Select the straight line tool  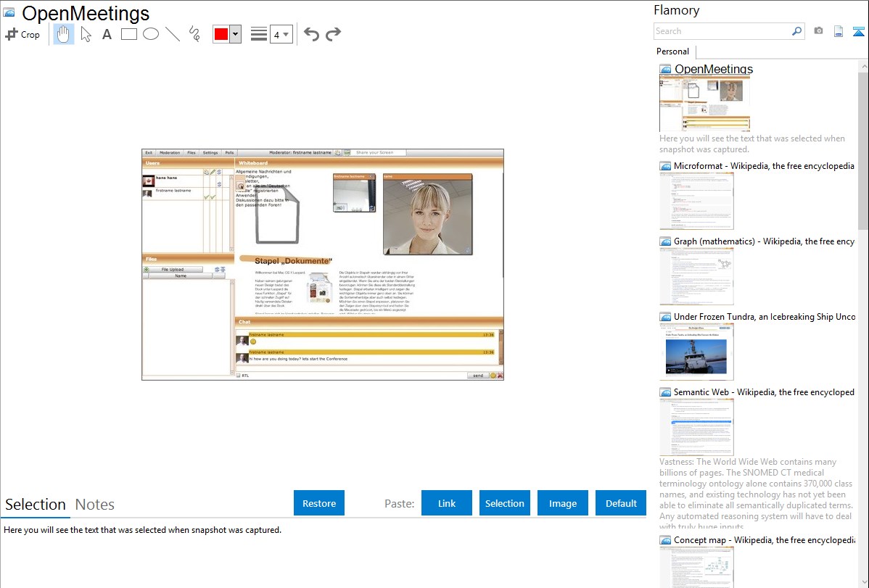coord(173,34)
